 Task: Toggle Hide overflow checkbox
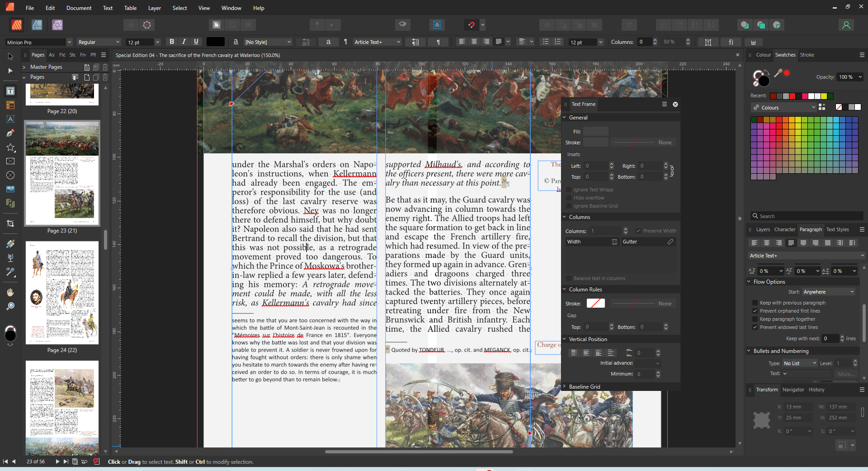[569, 198]
